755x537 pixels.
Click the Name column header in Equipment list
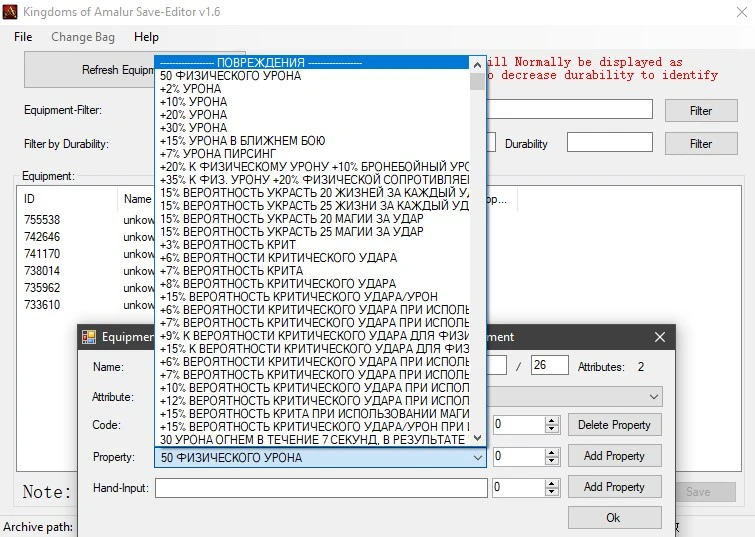point(136,199)
